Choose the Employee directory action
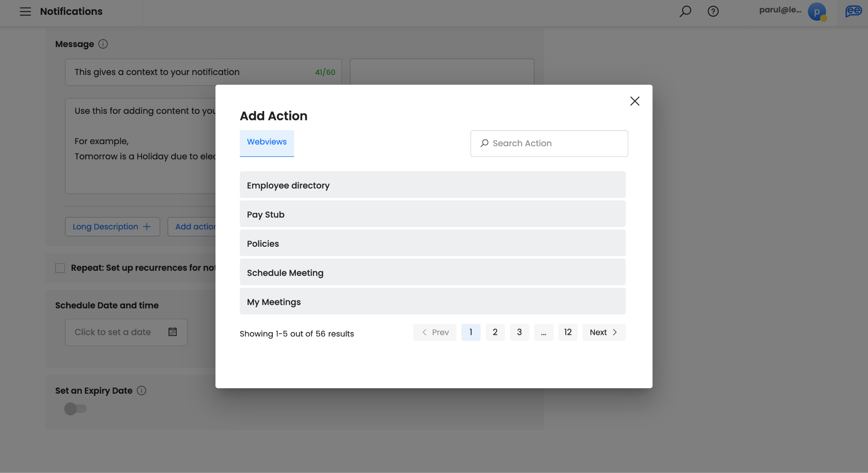 [x=432, y=185]
